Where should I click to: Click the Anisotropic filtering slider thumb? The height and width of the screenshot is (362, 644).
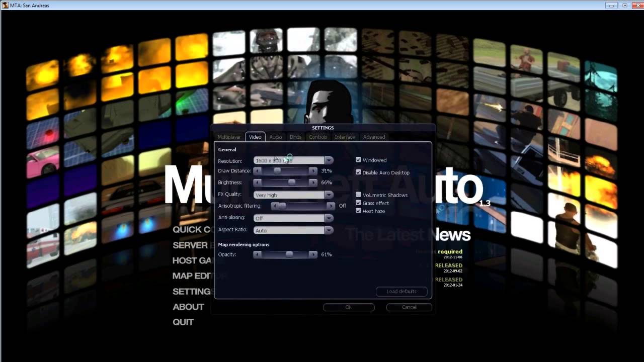point(282,206)
